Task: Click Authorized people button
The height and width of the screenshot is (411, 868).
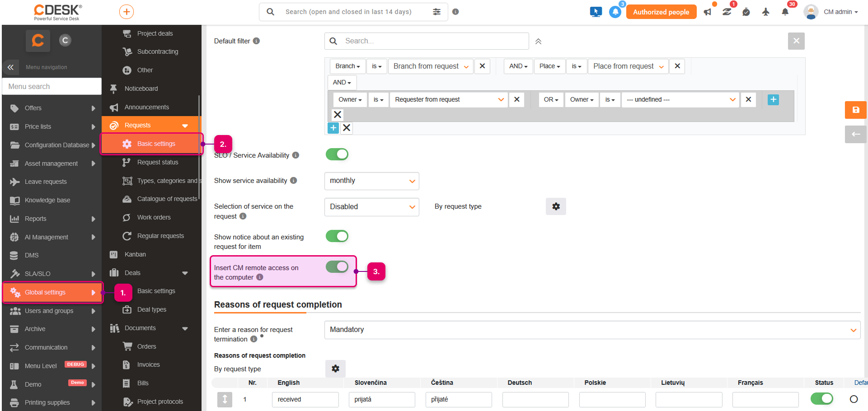Action: tap(661, 12)
